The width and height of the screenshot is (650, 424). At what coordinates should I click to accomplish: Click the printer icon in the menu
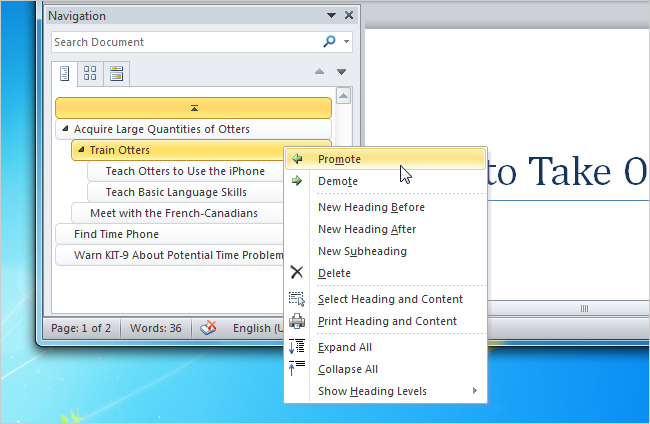pos(297,321)
